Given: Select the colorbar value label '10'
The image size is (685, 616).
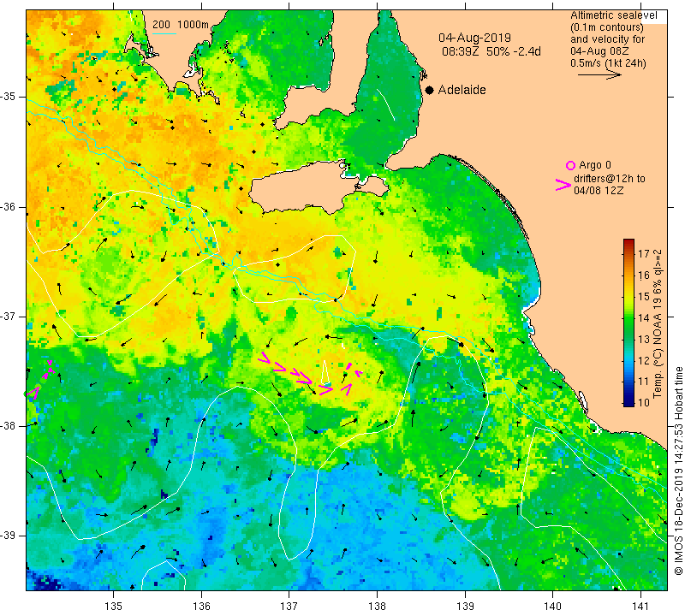Looking at the screenshot, I should 644,402.
